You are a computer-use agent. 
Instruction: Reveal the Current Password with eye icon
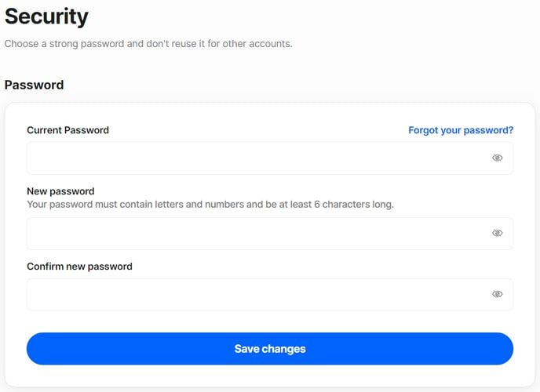497,158
